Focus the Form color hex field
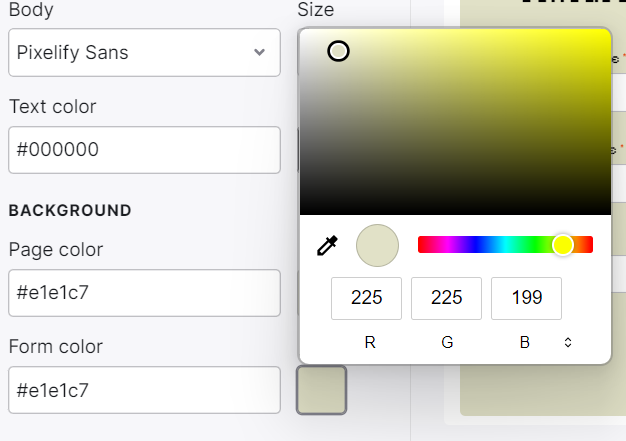The image size is (626, 441). (x=145, y=390)
